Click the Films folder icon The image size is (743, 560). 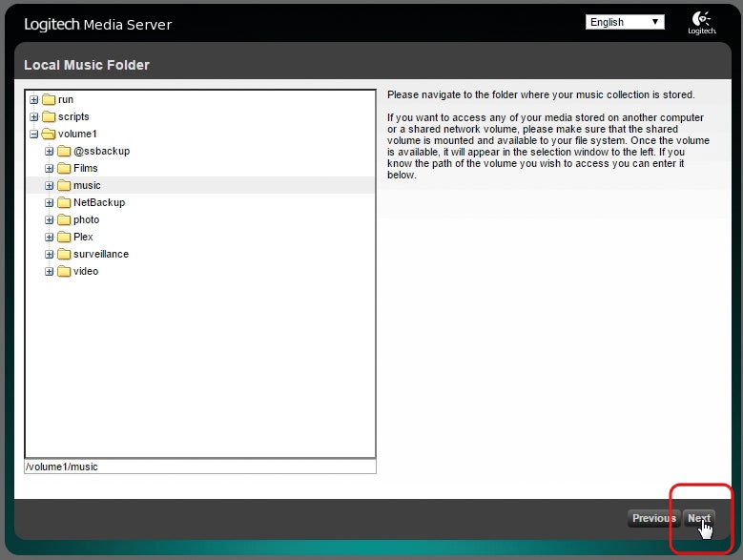(64, 168)
